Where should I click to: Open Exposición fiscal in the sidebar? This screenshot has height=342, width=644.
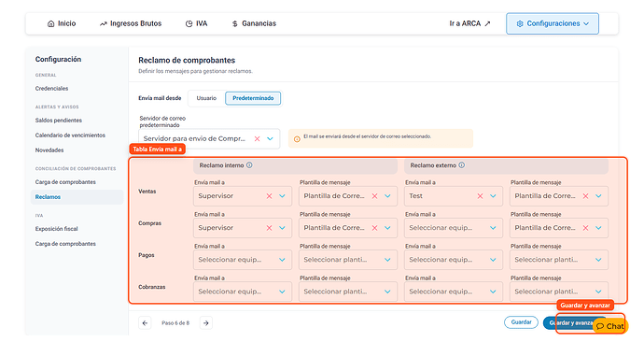[56, 229]
